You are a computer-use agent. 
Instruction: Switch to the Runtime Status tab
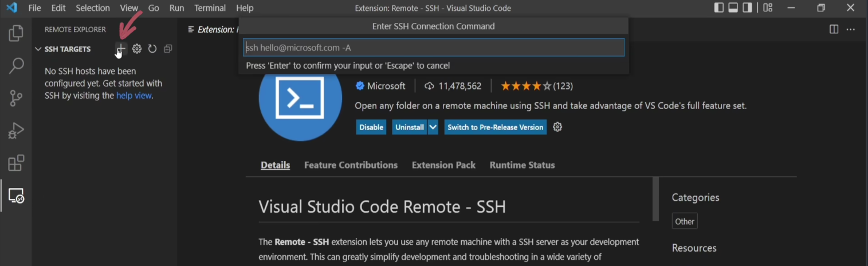[522, 165]
